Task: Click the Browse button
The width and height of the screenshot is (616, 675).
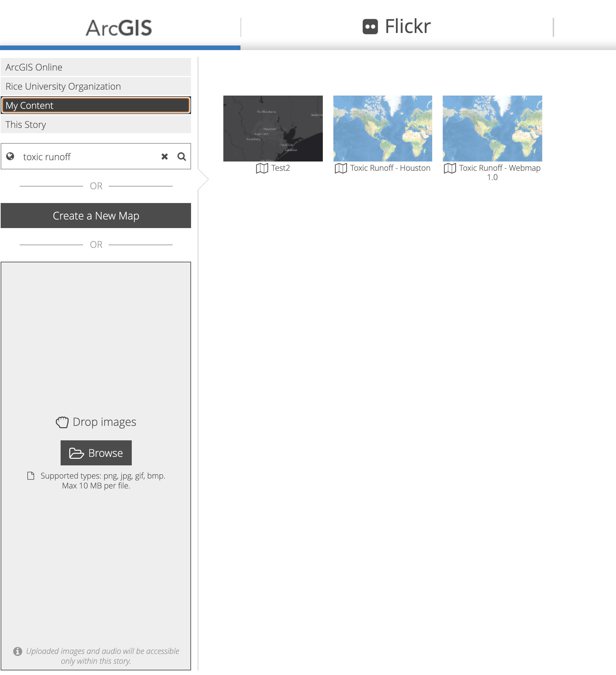Action: coord(96,453)
